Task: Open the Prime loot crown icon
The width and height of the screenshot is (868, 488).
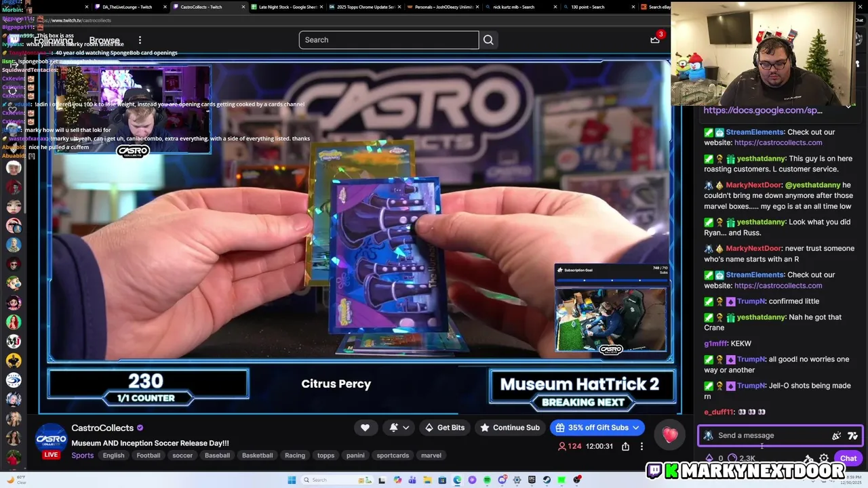Action: pos(655,40)
